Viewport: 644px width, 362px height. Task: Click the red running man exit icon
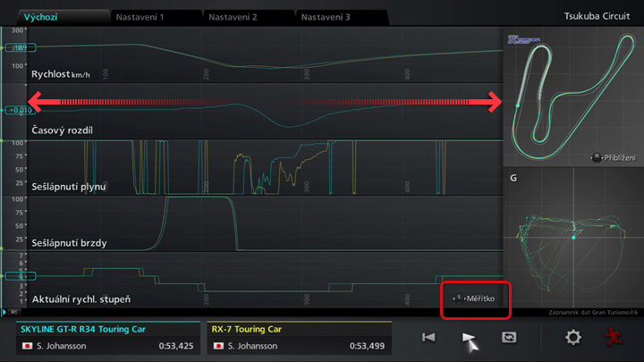pos(612,337)
